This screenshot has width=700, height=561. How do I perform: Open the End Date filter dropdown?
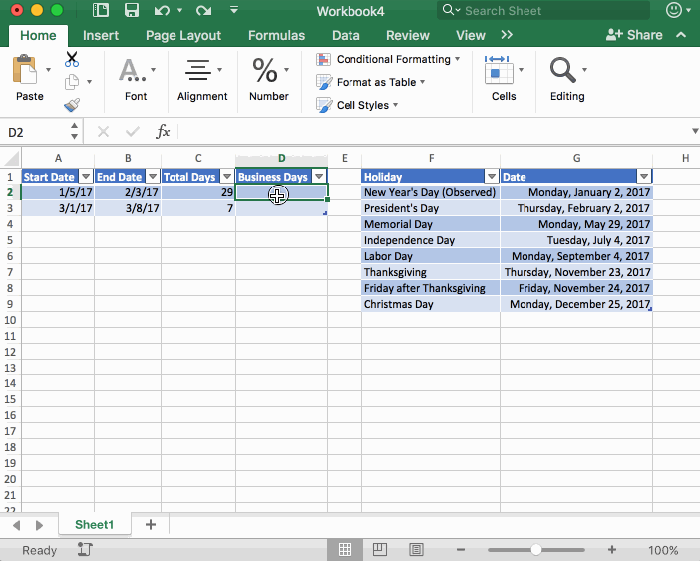pos(153,177)
